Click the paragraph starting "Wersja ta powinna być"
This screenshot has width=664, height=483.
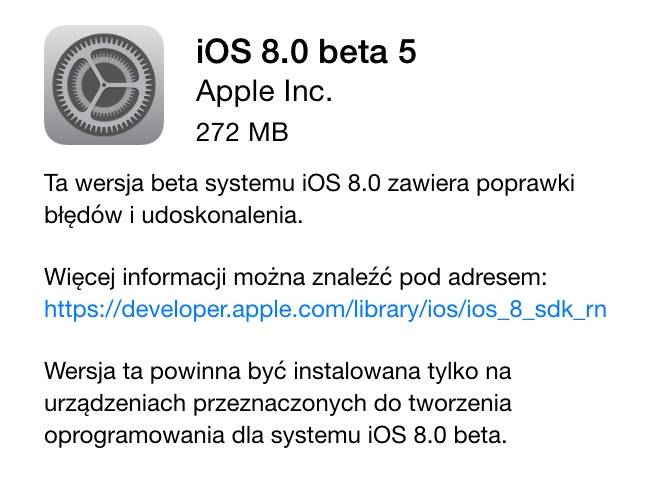278,403
